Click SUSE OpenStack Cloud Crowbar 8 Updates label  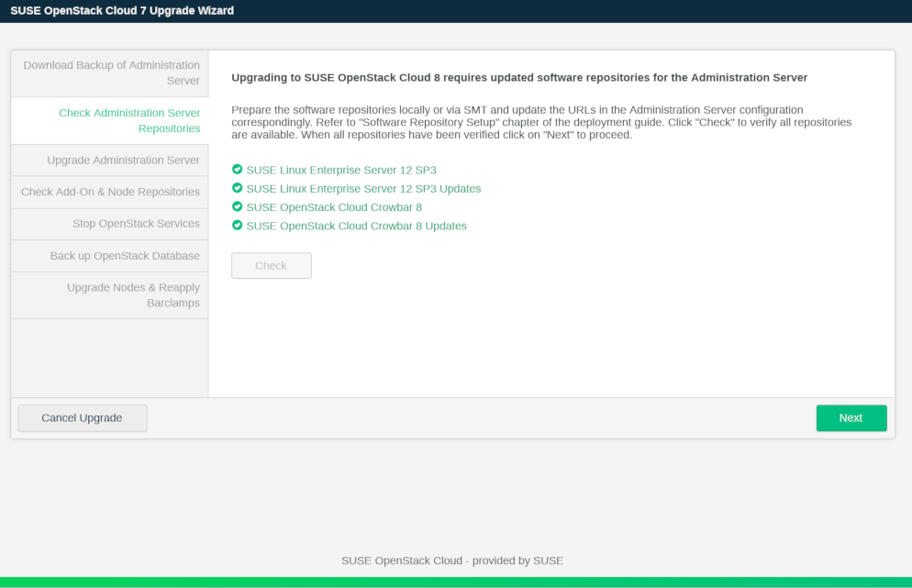pyautogui.click(x=356, y=226)
